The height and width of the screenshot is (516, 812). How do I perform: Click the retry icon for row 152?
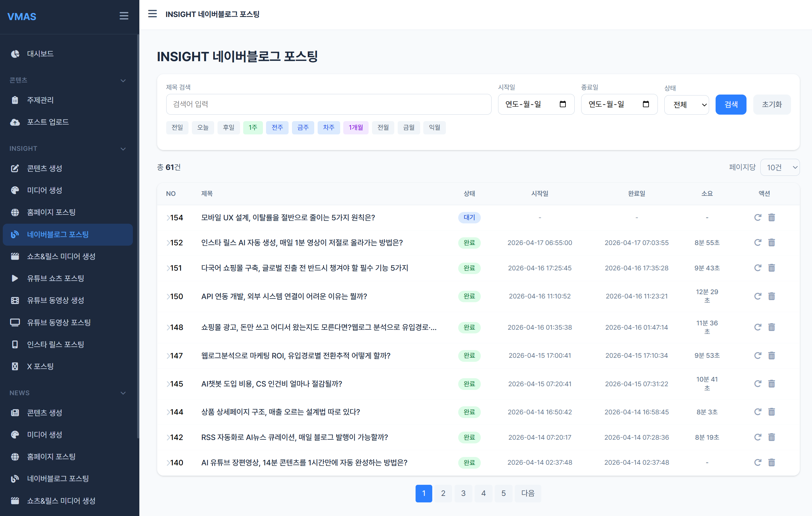(x=757, y=243)
